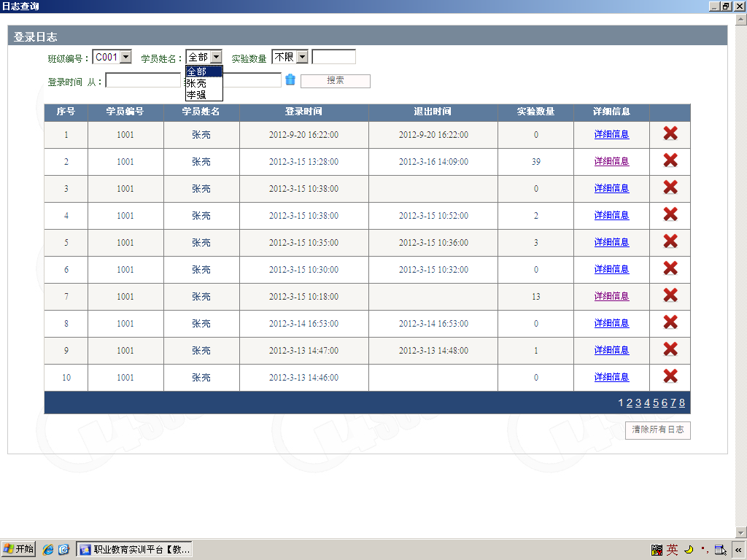Click login time 2012-3-13 14:46:00 cell
This screenshot has height=560, width=747.
pos(304,378)
